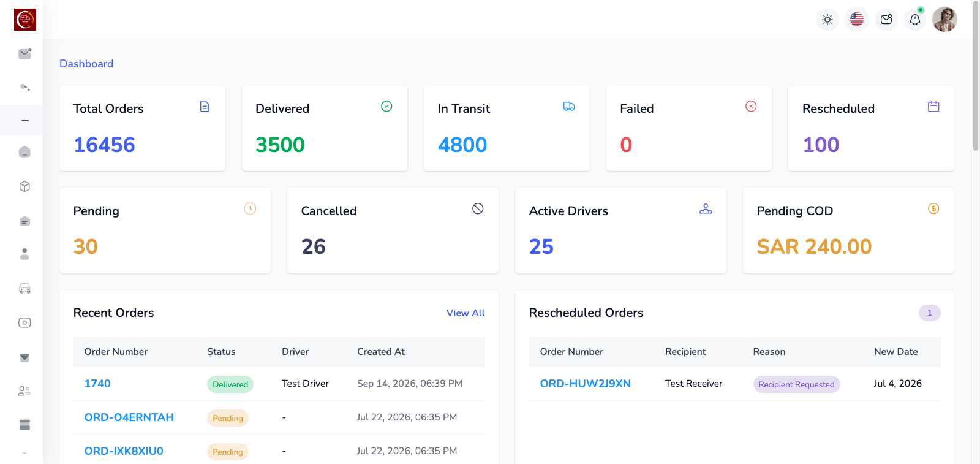
Task: Open the notifications bell icon
Action: click(915, 20)
